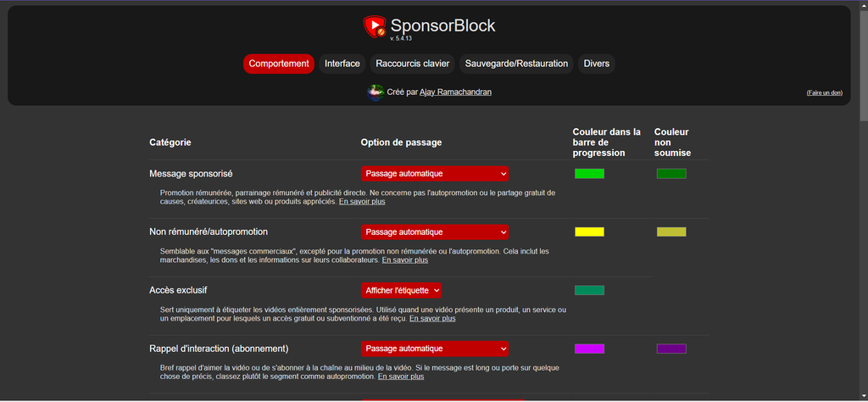Image resolution: width=868 pixels, height=402 pixels.
Task: Click En savoir plus under Message sponsorisé
Action: pyautogui.click(x=362, y=202)
